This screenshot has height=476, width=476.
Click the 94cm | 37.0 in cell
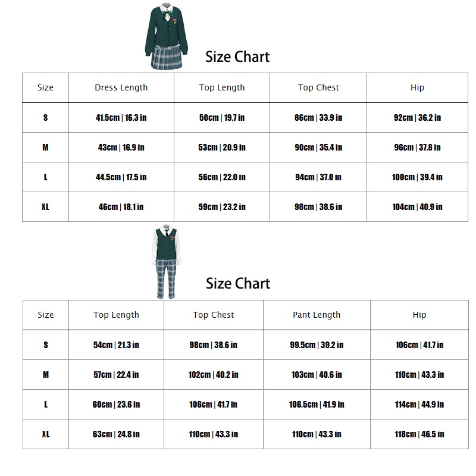318,177
